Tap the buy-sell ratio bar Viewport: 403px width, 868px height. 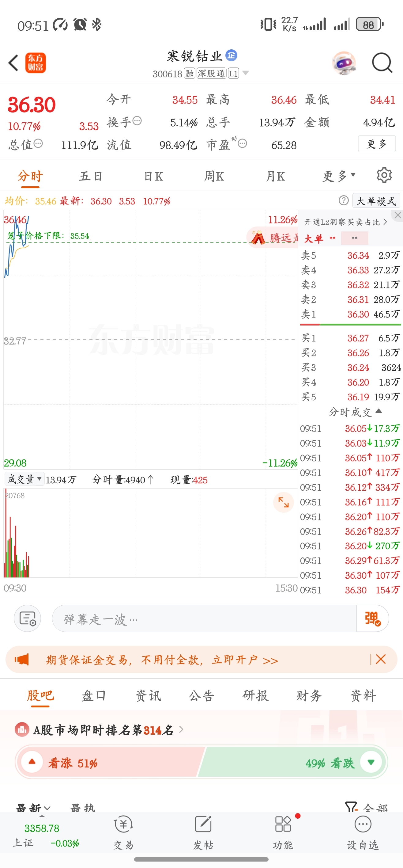tap(350, 325)
